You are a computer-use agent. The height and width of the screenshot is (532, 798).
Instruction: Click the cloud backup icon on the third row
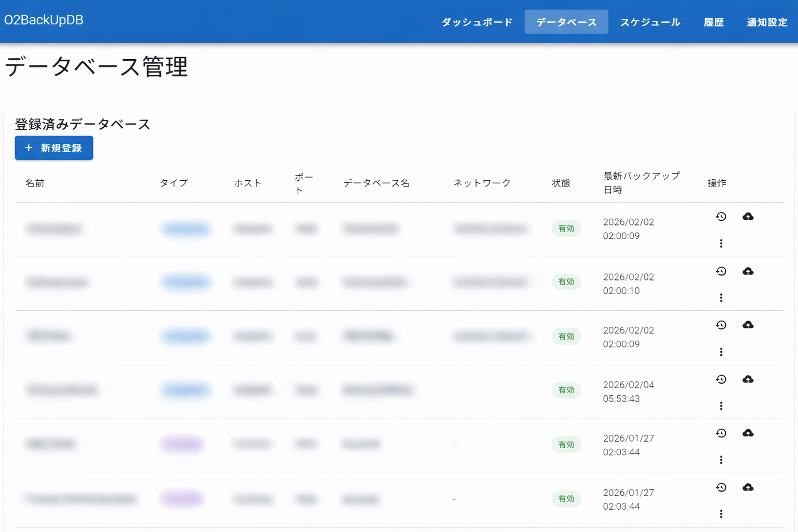(748, 325)
